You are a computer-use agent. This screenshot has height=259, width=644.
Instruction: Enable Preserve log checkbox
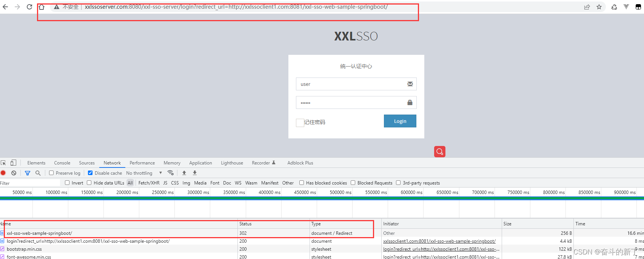point(51,173)
